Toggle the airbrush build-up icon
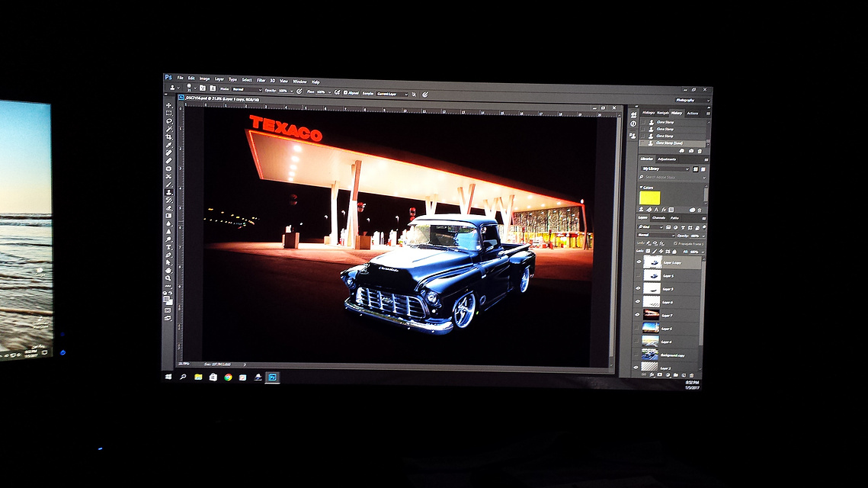868x488 pixels. (337, 92)
